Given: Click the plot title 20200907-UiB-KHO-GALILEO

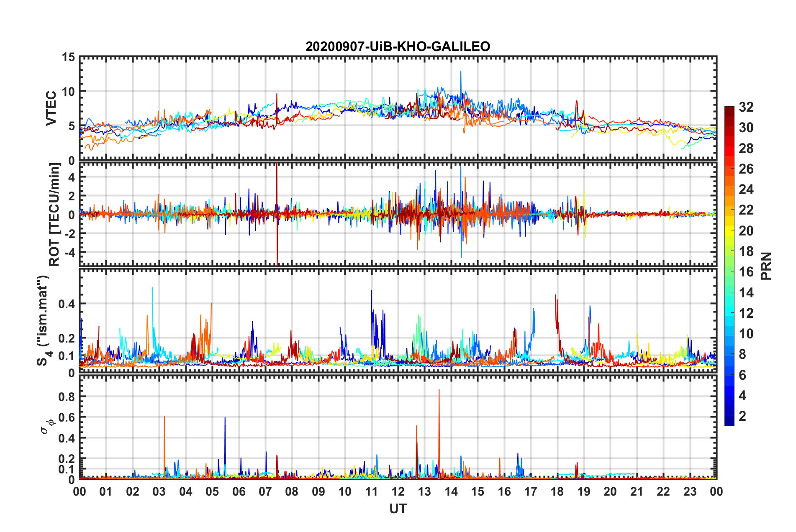Looking at the screenshot, I should pyautogui.click(x=398, y=46).
